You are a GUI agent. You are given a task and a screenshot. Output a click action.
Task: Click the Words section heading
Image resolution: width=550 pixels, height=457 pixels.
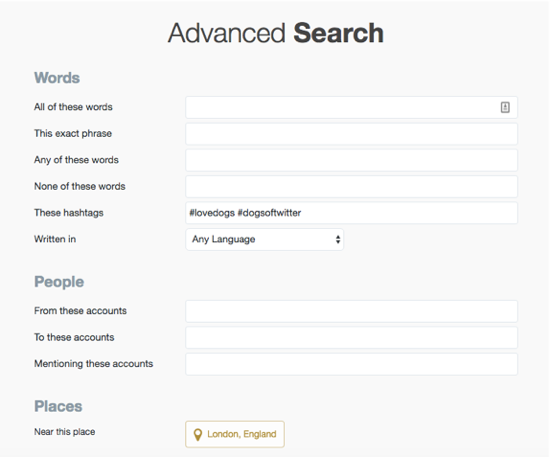tap(57, 78)
